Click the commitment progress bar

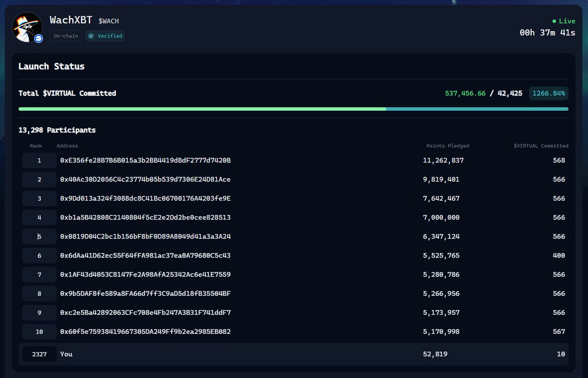point(294,109)
